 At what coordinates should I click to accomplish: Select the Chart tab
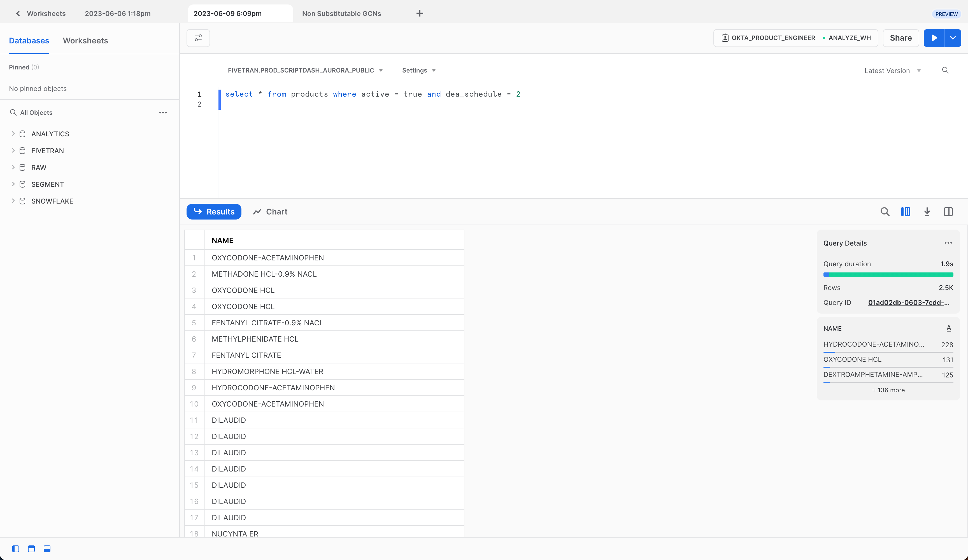coord(270,212)
